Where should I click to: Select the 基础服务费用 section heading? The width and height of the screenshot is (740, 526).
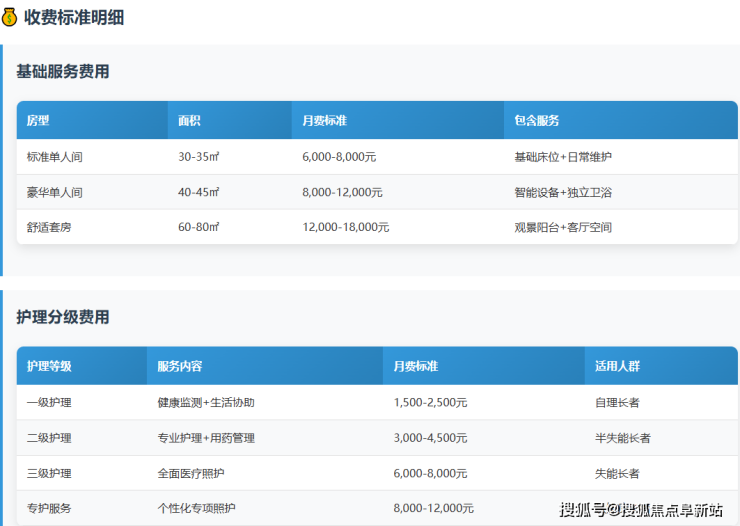tap(63, 72)
